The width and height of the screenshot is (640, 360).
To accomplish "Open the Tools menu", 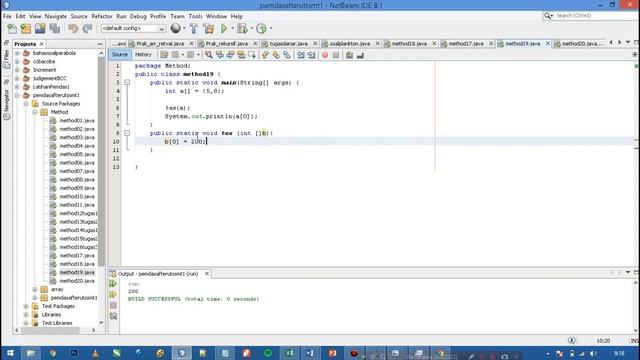I will pos(195,16).
